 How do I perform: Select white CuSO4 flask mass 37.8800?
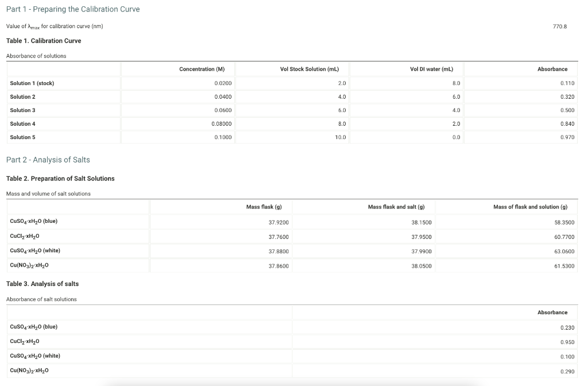click(x=278, y=252)
